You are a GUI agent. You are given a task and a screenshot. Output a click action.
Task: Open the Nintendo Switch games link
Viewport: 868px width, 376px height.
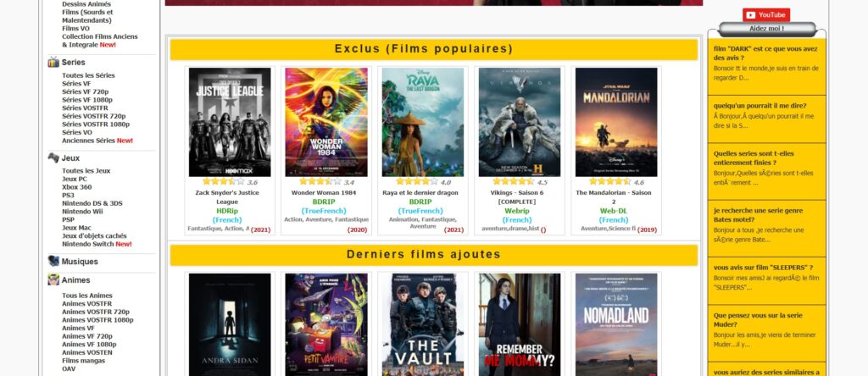(97, 244)
